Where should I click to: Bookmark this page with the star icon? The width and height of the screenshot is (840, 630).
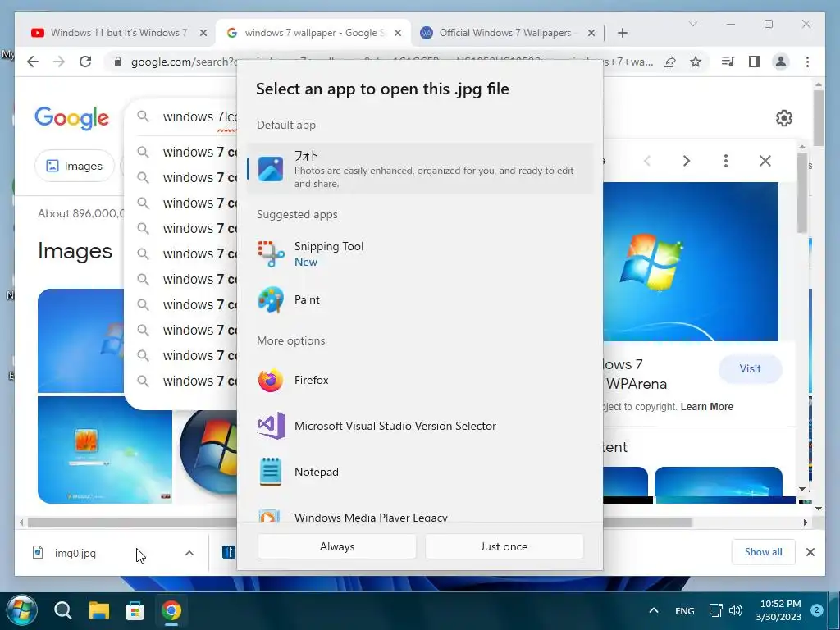pos(696,62)
